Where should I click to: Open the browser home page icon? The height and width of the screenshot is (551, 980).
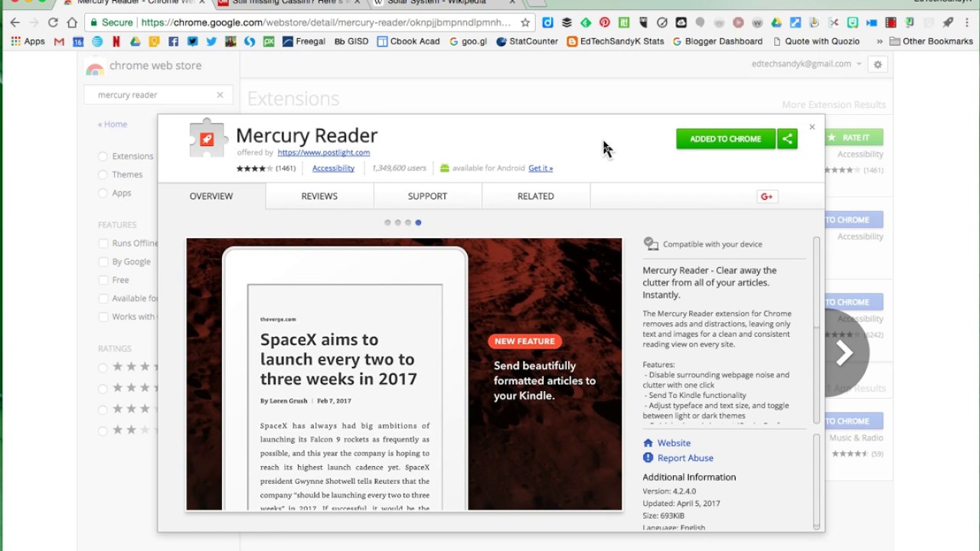pos(72,23)
